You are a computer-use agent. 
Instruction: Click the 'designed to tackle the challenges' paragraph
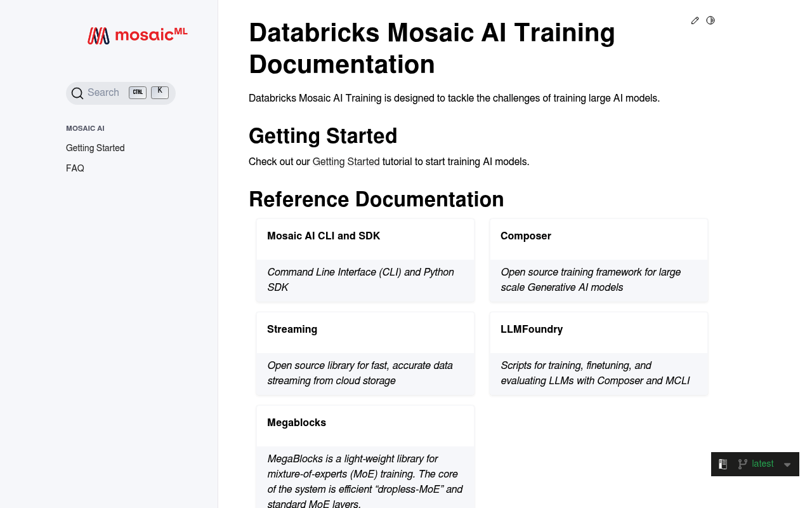454,98
